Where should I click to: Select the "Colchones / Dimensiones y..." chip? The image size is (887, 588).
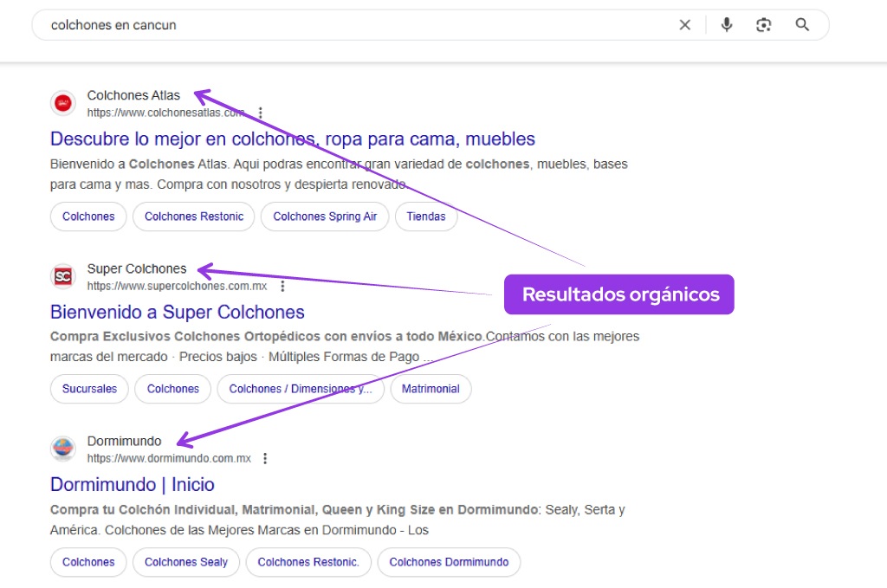coord(301,389)
